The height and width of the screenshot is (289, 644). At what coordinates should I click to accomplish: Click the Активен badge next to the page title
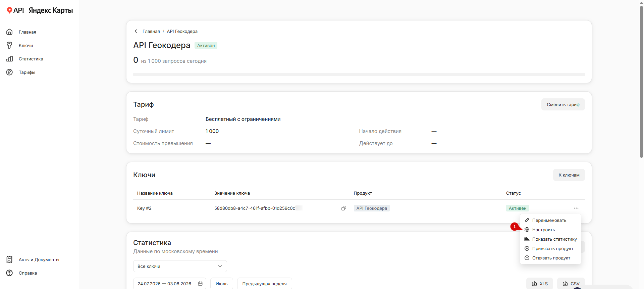(x=206, y=45)
